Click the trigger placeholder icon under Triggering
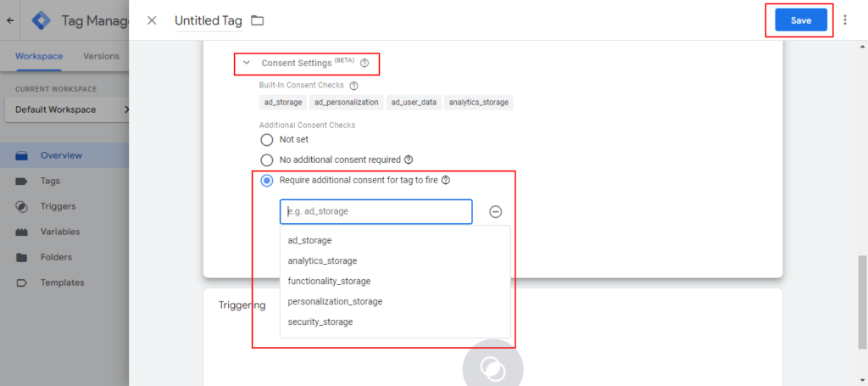 (492, 367)
